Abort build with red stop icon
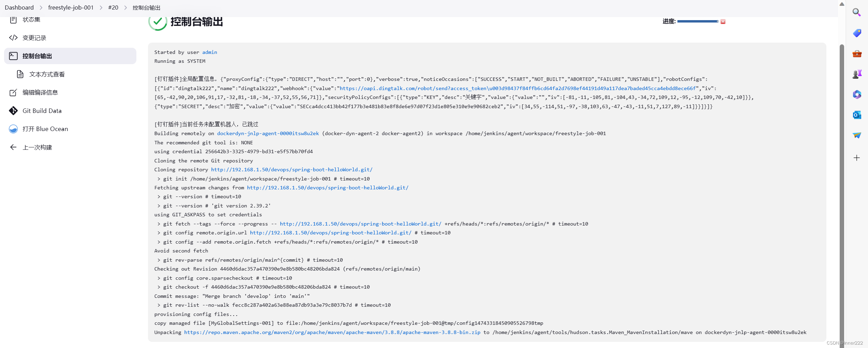 (723, 21)
